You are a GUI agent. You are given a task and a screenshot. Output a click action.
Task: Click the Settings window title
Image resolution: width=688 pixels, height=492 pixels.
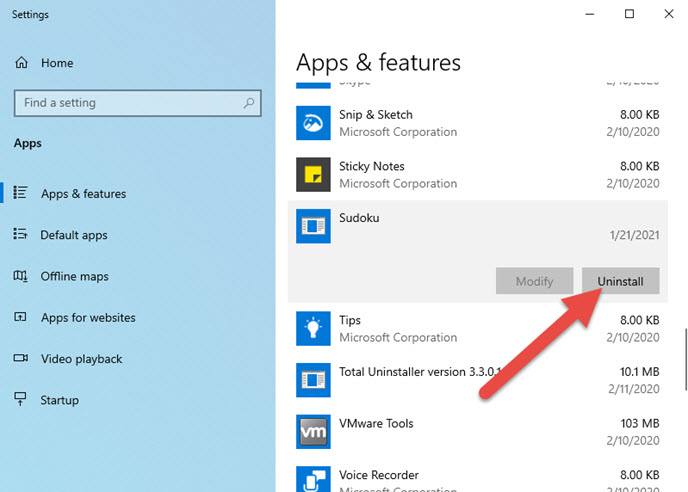pos(30,14)
